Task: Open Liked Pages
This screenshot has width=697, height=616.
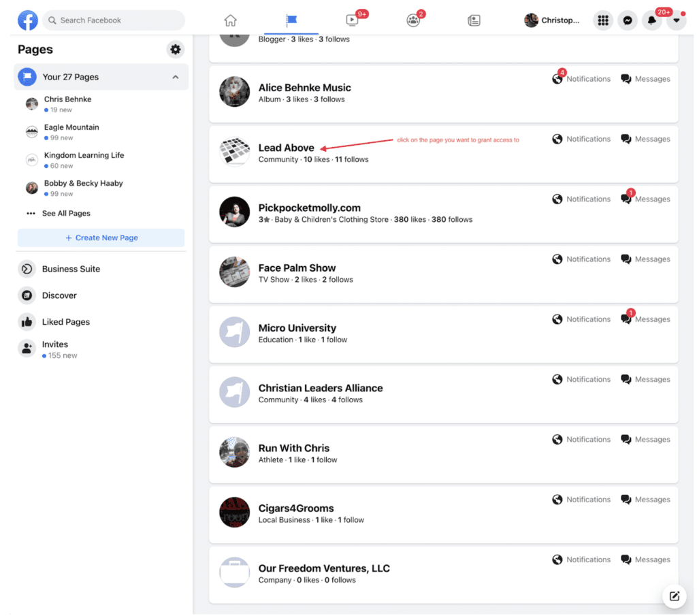Action: click(x=66, y=322)
